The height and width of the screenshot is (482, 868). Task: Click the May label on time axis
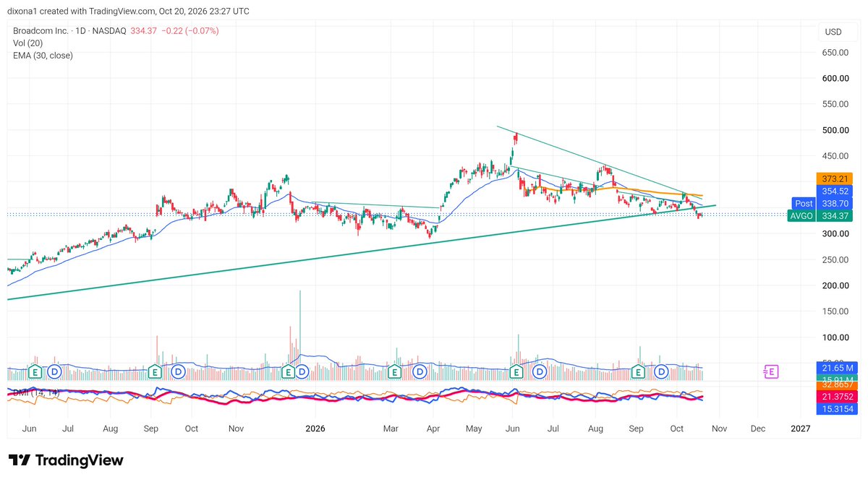tap(474, 429)
